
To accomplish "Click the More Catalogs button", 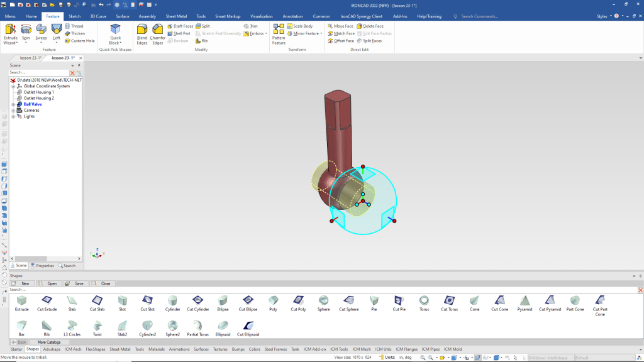I will coord(49,342).
